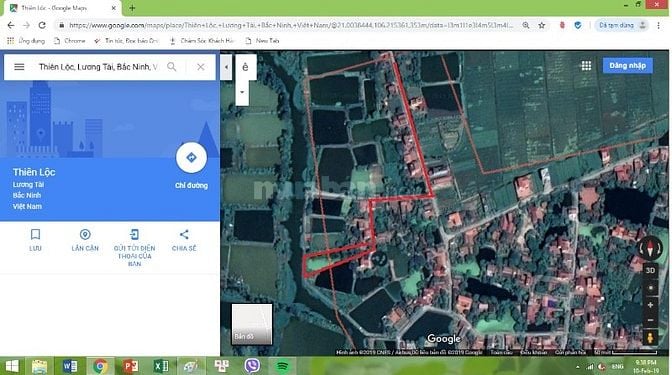This screenshot has height=375, width=672.
Task: Switch to Bản đồ map layer thumbnail
Action: coord(252,324)
